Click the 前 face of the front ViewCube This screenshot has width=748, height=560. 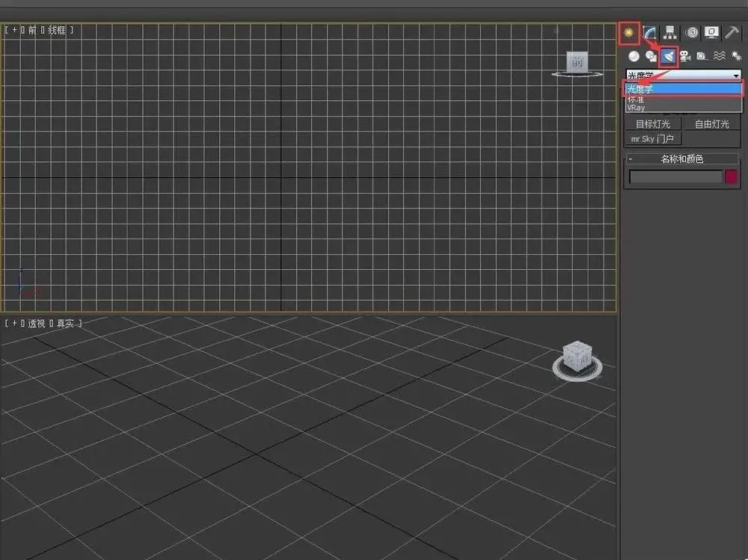(577, 61)
